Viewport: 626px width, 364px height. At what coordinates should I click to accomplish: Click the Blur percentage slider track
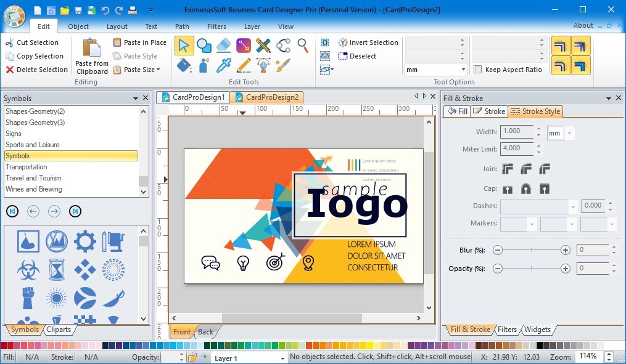531,250
